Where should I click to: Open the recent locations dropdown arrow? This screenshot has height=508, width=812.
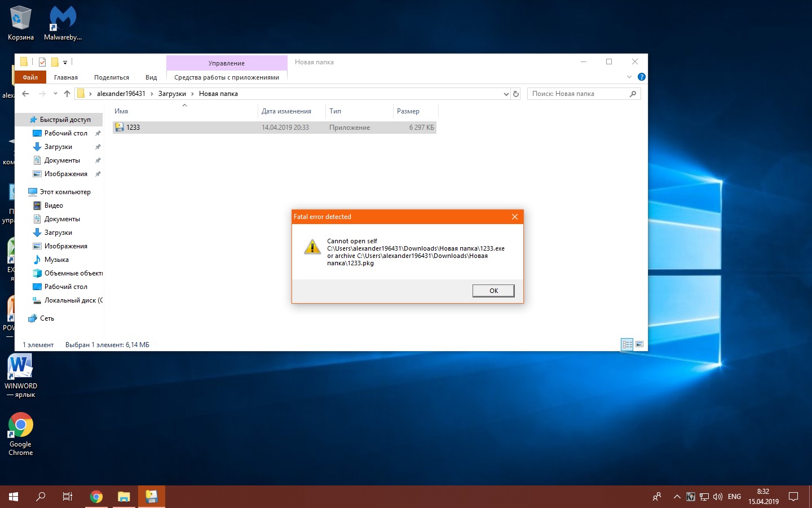pyautogui.click(x=55, y=94)
